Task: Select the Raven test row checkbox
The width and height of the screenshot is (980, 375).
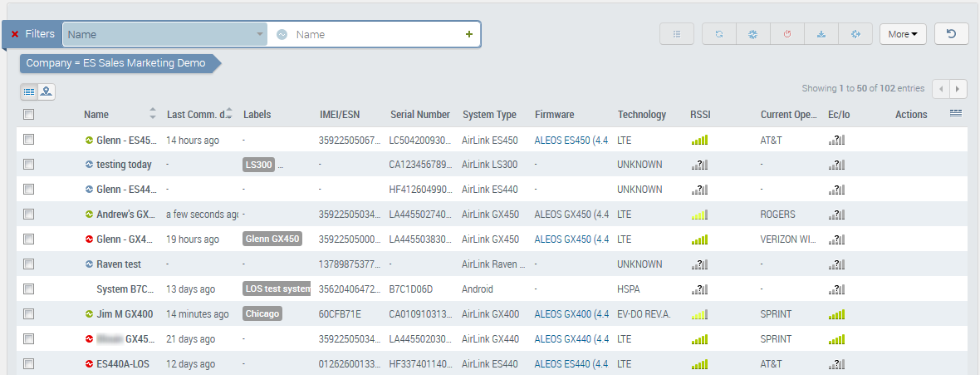Action: point(29,264)
